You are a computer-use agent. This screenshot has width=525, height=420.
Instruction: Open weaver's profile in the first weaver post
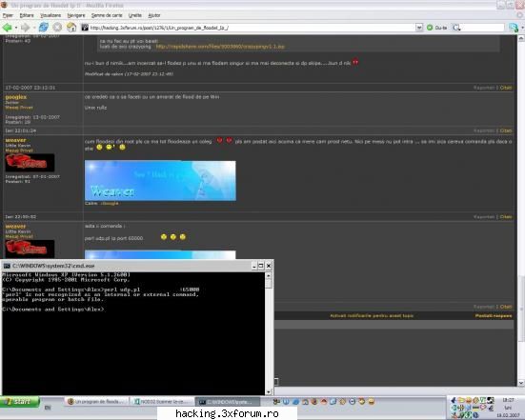coord(15,140)
